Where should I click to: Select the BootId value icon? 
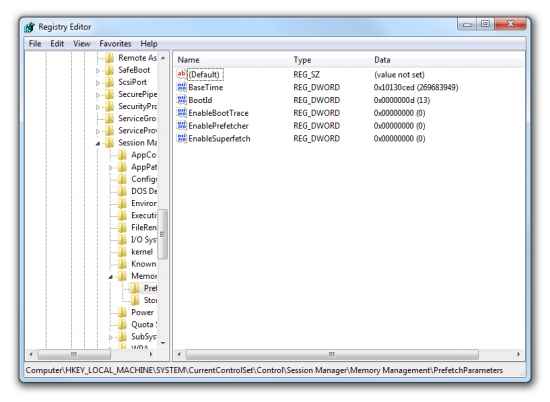[x=181, y=100]
